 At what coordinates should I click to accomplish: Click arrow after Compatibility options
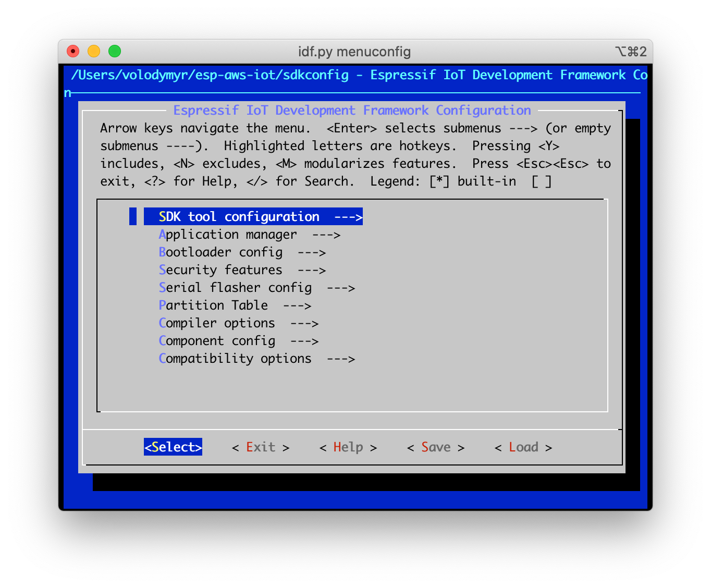[x=341, y=359]
